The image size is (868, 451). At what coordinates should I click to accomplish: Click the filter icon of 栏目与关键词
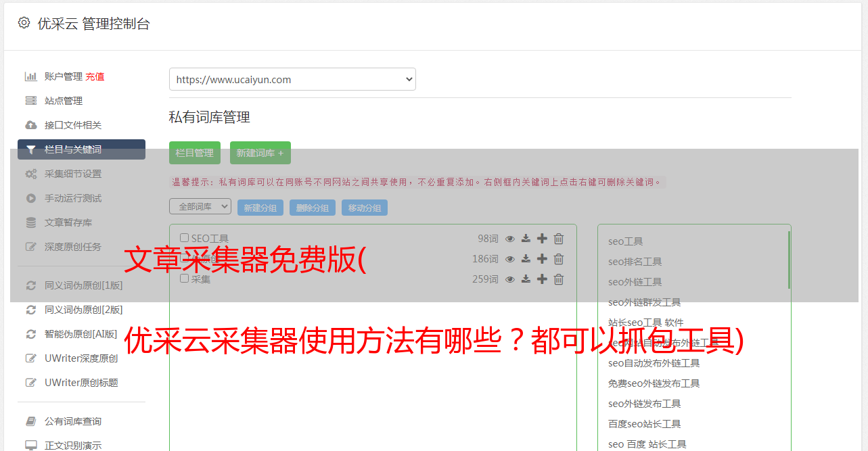(x=31, y=149)
